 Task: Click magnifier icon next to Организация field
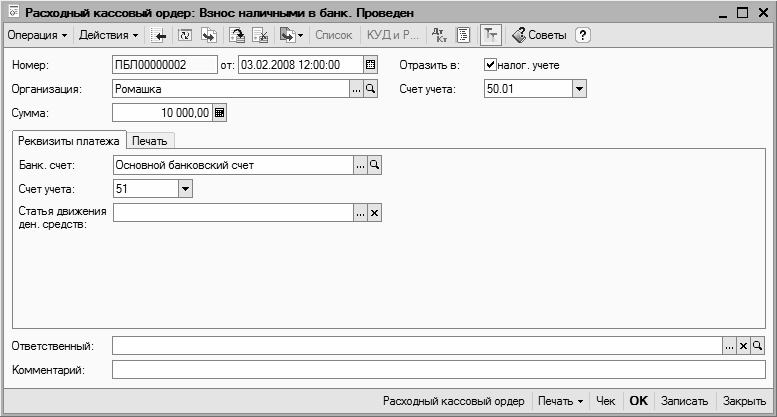(370, 89)
